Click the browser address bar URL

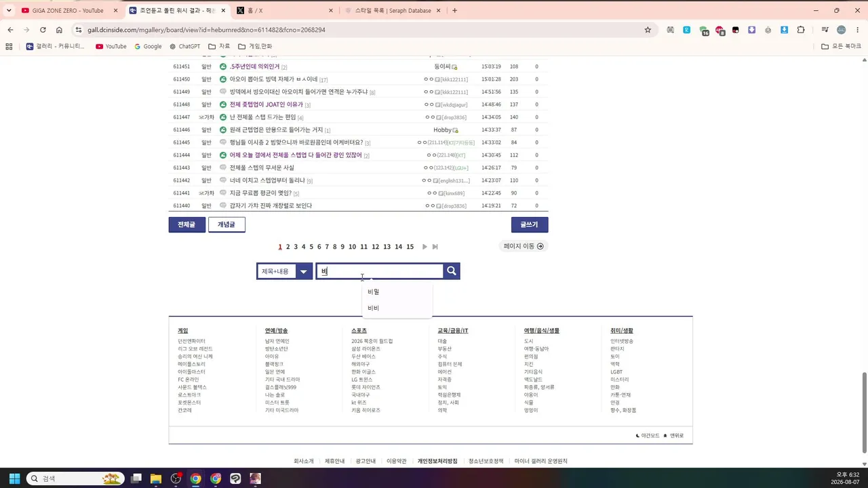pos(206,30)
